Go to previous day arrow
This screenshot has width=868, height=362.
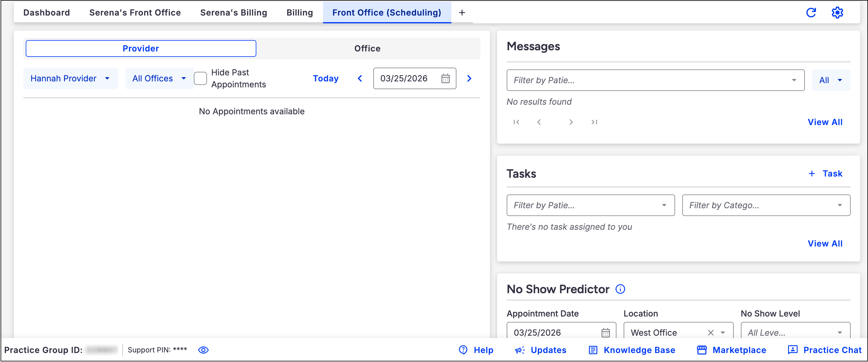pyautogui.click(x=360, y=79)
